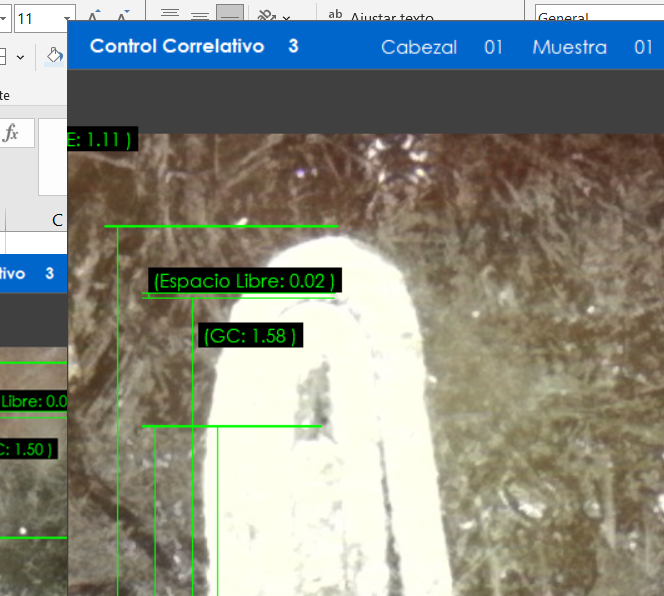Select the column C header
Screen dimensions: 664x596
(x=57, y=219)
